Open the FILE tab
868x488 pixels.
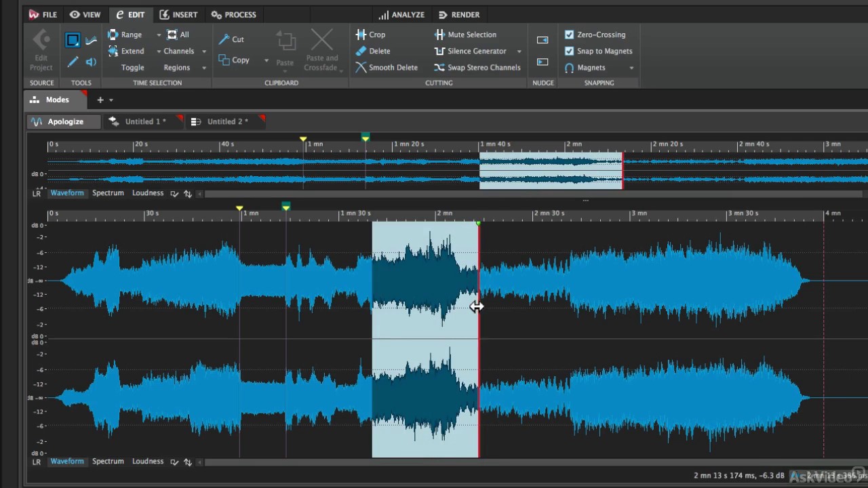(x=43, y=14)
